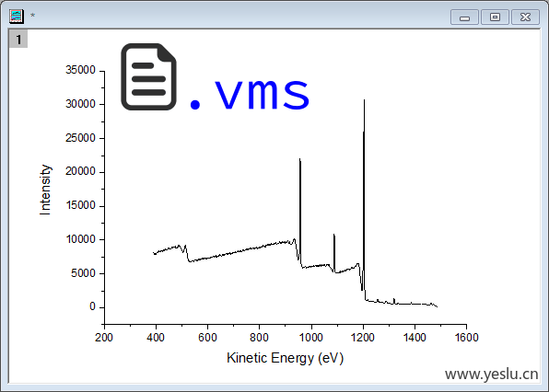The width and height of the screenshot is (549, 392).
Task: Click the 800 X-axis tick label
Action: [259, 338]
